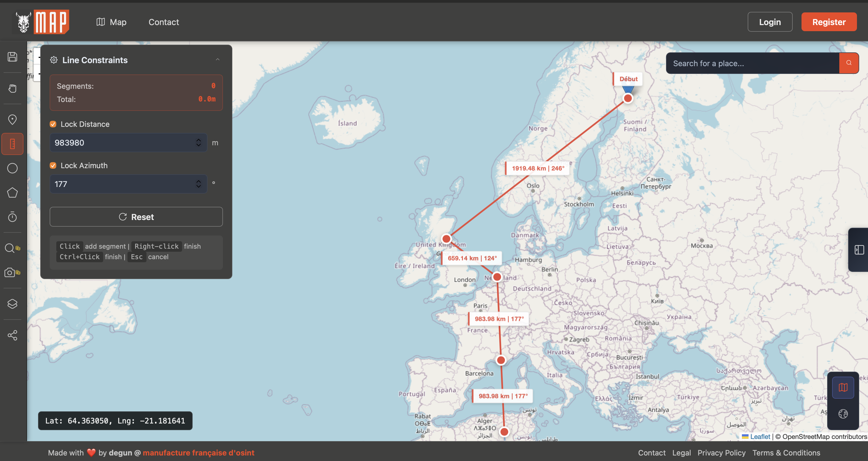This screenshot has height=461, width=868.
Task: Open the Contact navigation item
Action: (164, 22)
